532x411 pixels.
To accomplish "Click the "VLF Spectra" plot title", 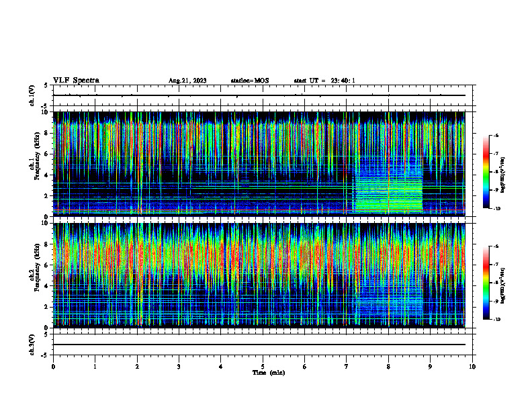I will pos(76,81).
